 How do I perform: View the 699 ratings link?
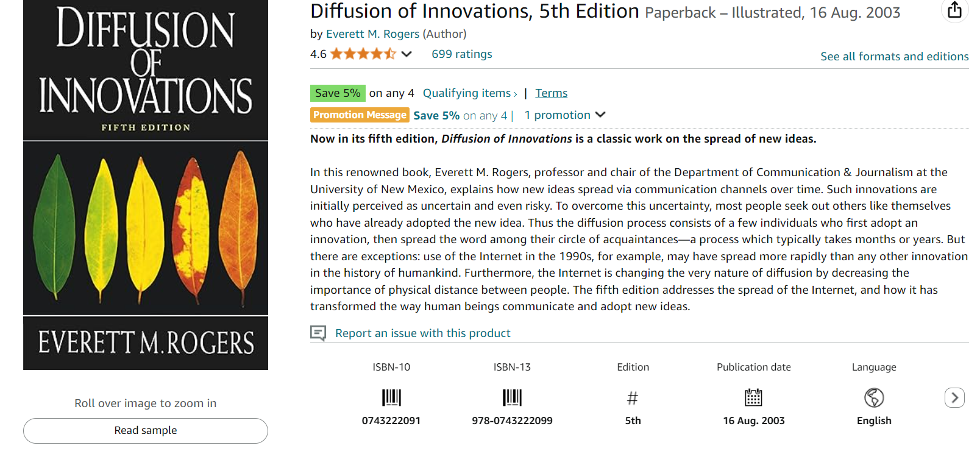pyautogui.click(x=461, y=54)
